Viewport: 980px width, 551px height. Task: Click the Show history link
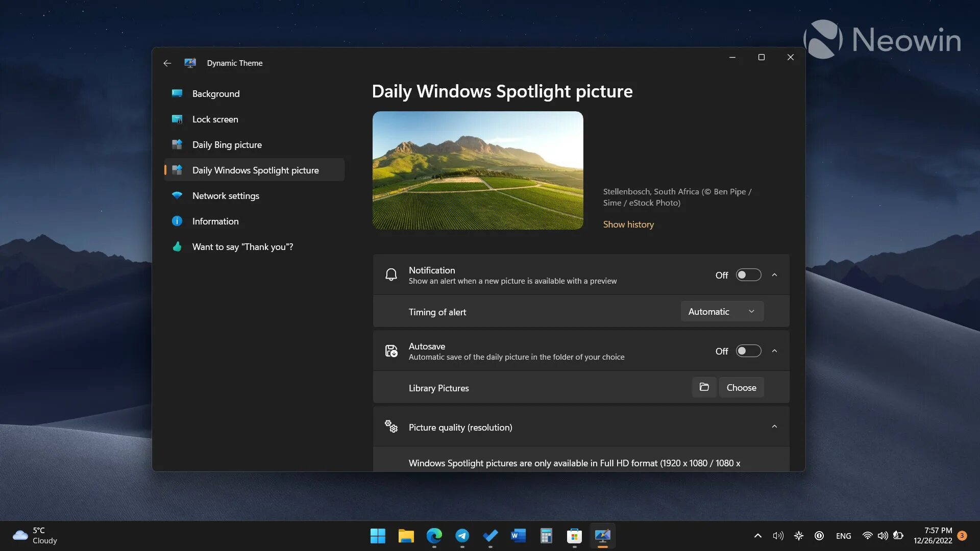pos(628,224)
